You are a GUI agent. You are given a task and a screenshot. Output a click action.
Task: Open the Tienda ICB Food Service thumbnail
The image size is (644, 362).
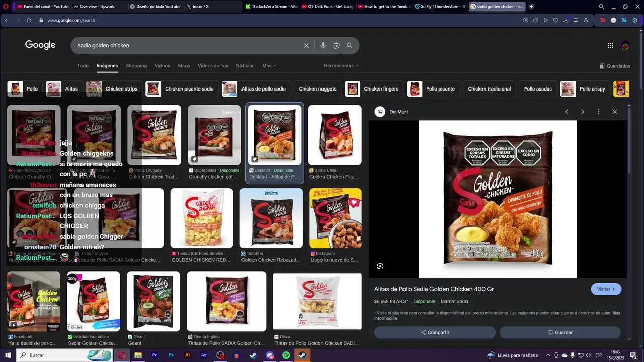(x=201, y=218)
